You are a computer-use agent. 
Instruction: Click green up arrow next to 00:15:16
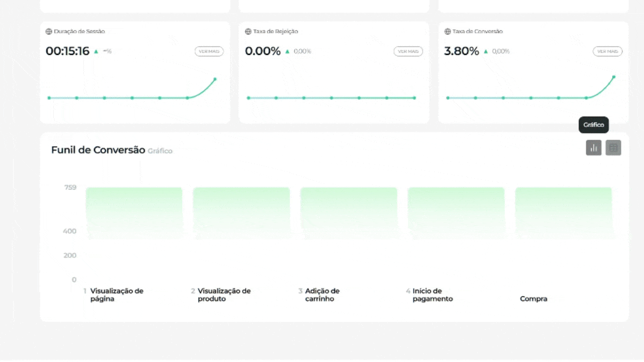click(x=96, y=51)
